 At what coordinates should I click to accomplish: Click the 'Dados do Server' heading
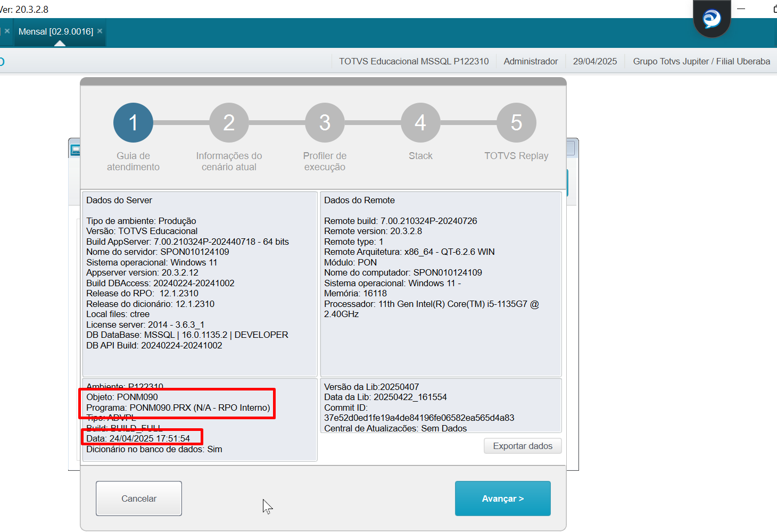pos(119,200)
